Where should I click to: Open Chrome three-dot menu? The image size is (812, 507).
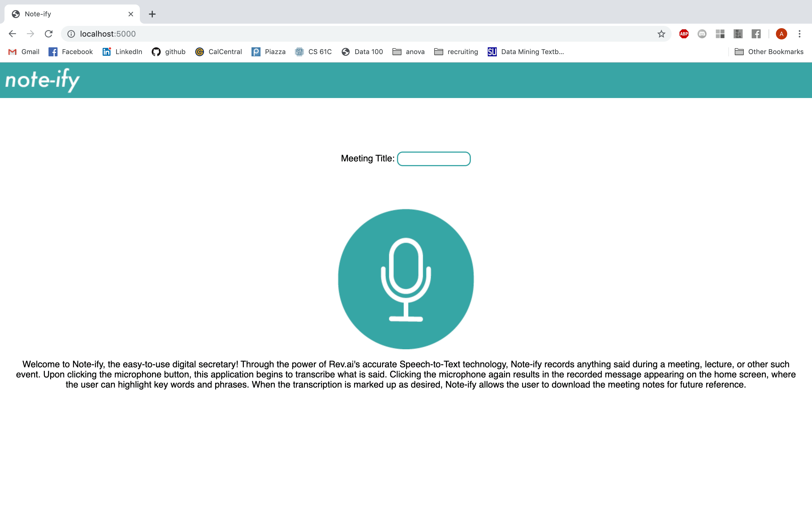pos(799,34)
